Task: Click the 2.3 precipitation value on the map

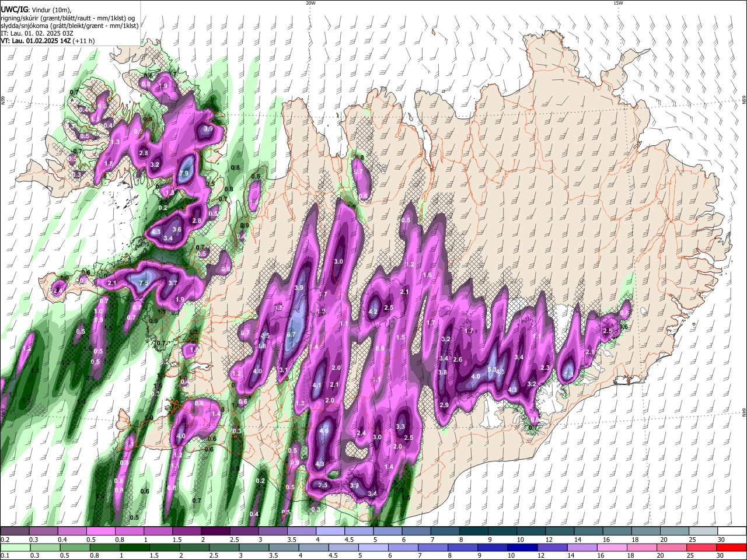Action: click(x=546, y=367)
